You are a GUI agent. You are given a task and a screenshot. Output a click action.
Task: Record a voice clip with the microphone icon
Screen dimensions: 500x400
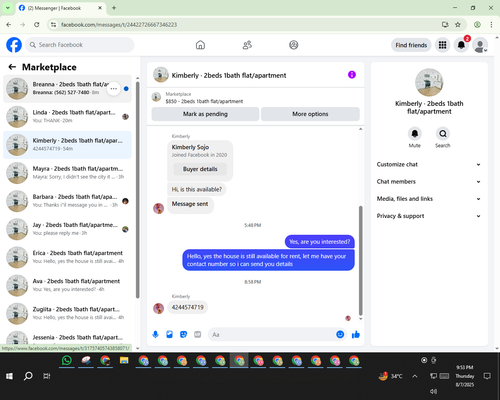[x=155, y=334]
